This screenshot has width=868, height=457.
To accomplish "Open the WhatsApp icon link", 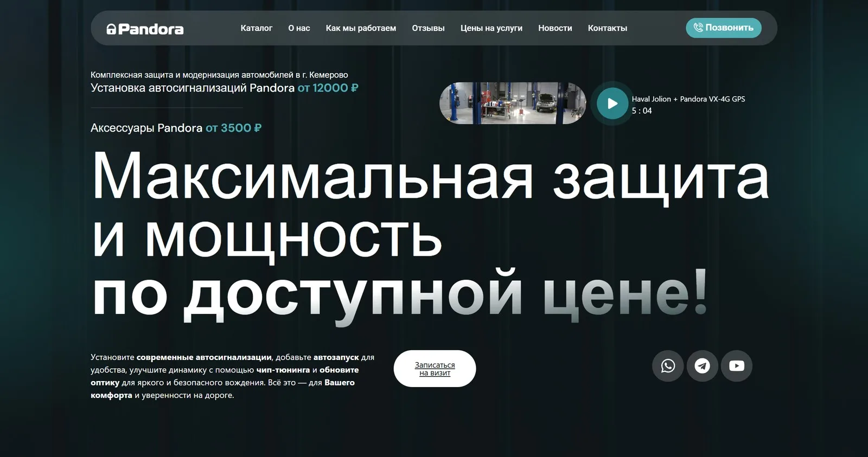I will click(668, 366).
